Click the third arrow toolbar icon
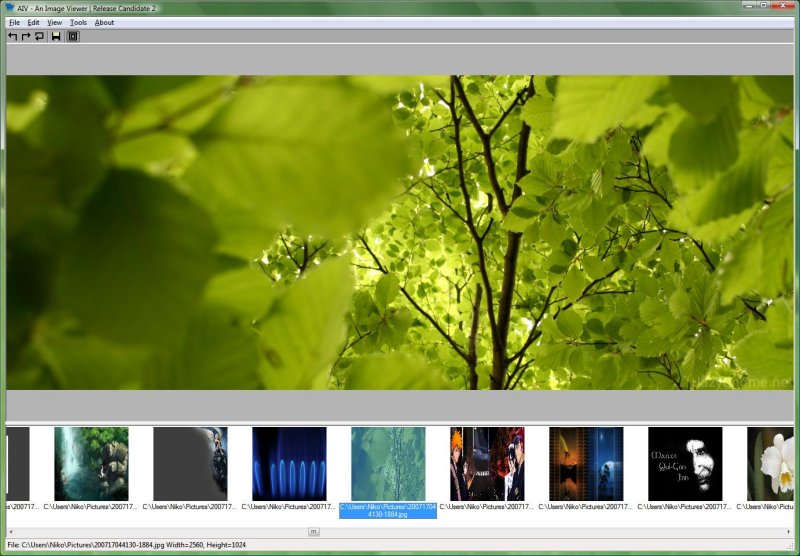 39,36
